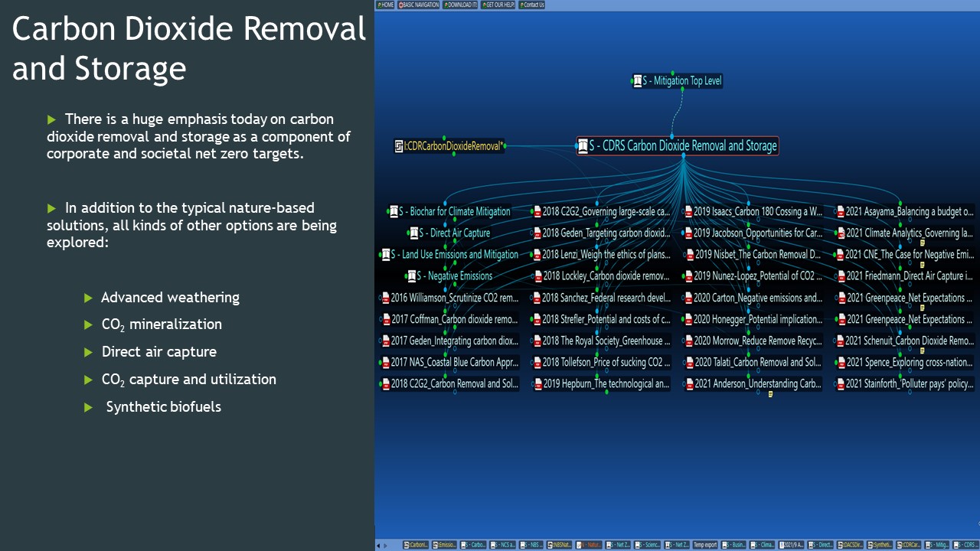The image size is (980, 551).
Task: Click the Contact Us button
Action: [531, 5]
